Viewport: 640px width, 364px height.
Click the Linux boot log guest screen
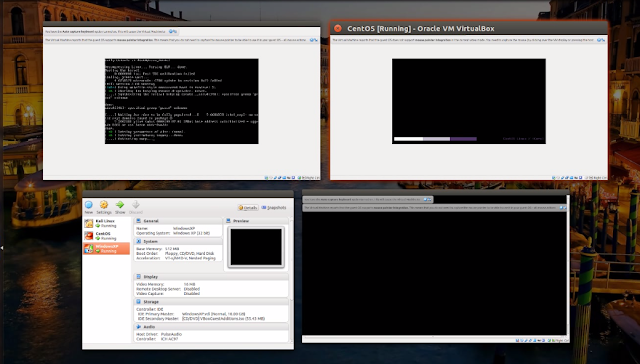pos(182,101)
